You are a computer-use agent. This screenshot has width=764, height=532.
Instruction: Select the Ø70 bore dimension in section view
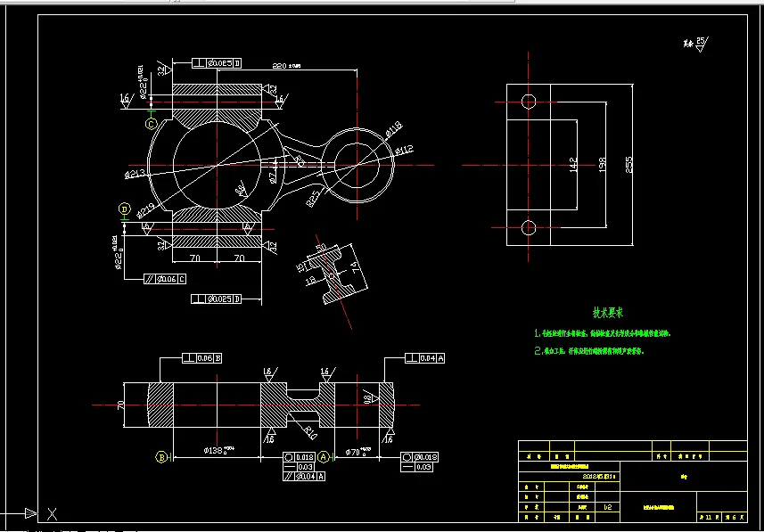click(359, 450)
